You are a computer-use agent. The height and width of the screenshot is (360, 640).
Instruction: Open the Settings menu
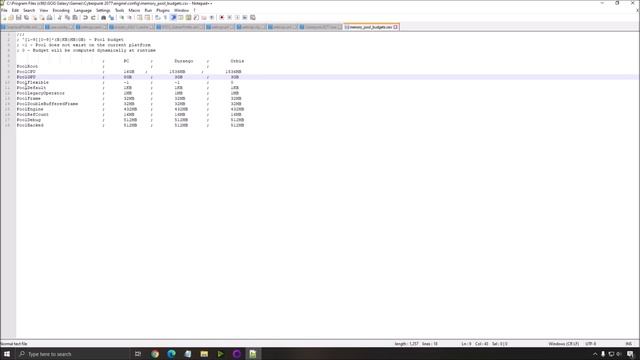tap(103, 10)
